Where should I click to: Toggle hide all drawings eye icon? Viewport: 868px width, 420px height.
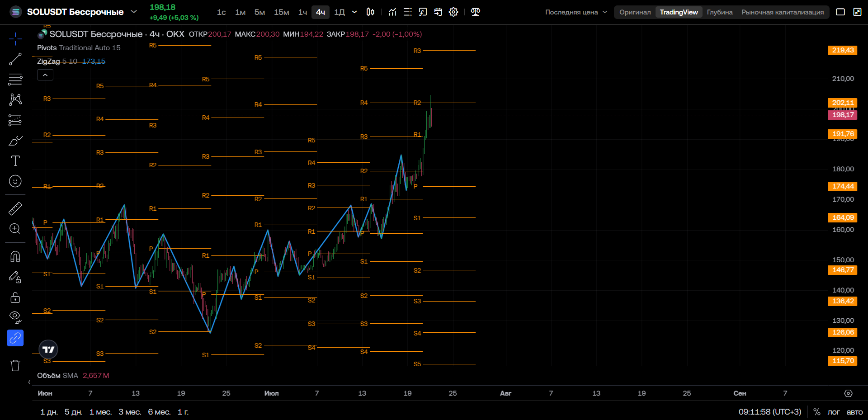(15, 317)
